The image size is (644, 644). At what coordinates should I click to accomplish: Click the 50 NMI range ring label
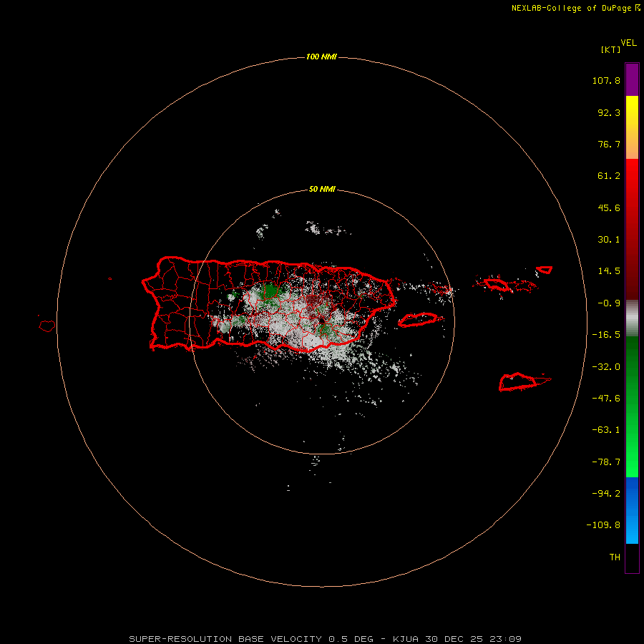(322, 190)
